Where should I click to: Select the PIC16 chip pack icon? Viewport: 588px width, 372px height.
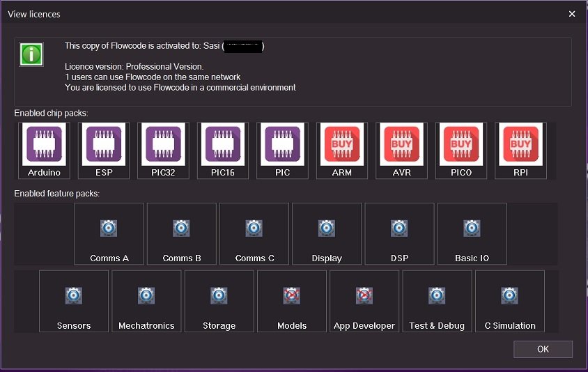223,145
